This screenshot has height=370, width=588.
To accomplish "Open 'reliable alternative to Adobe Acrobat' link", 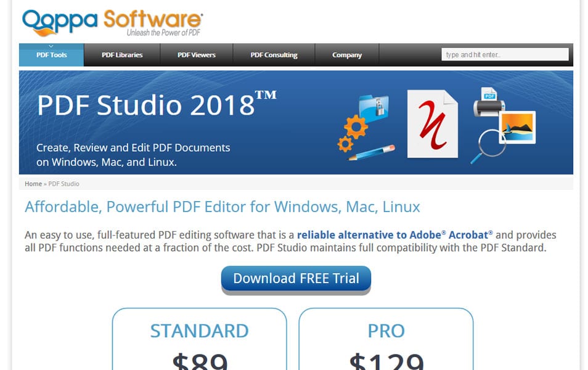I will [x=395, y=235].
